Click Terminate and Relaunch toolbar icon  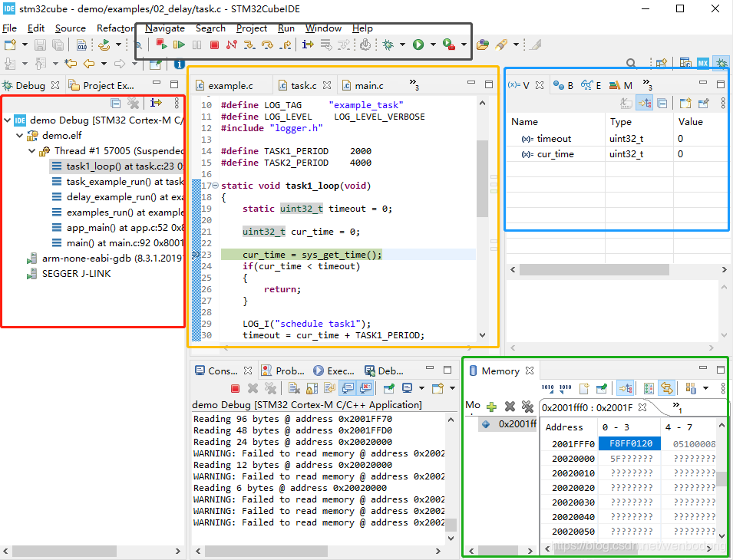(162, 44)
